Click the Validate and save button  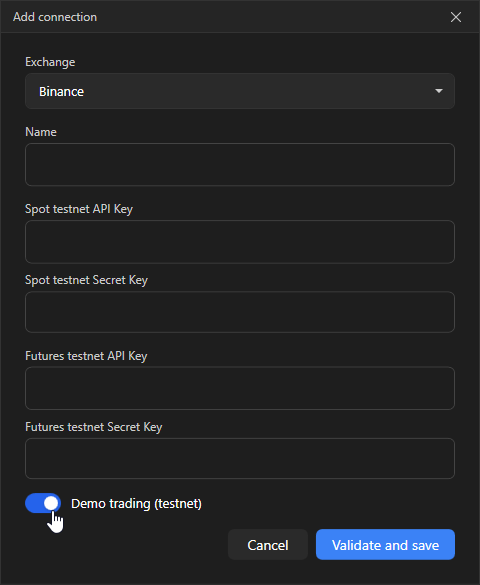tap(385, 545)
